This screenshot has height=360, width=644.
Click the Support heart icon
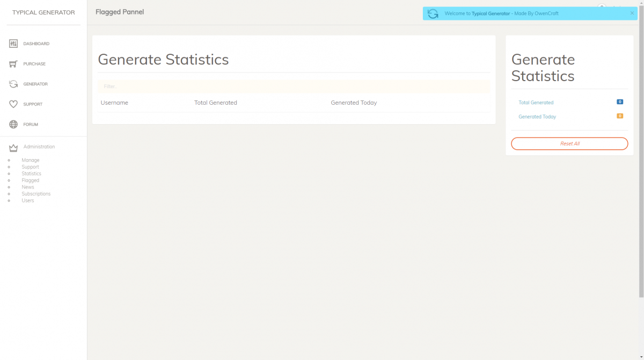(13, 104)
